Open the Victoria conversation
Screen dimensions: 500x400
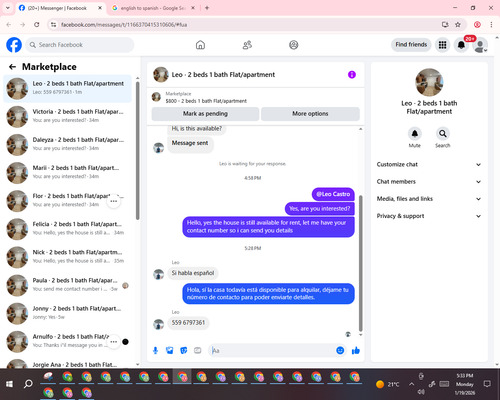[67, 117]
